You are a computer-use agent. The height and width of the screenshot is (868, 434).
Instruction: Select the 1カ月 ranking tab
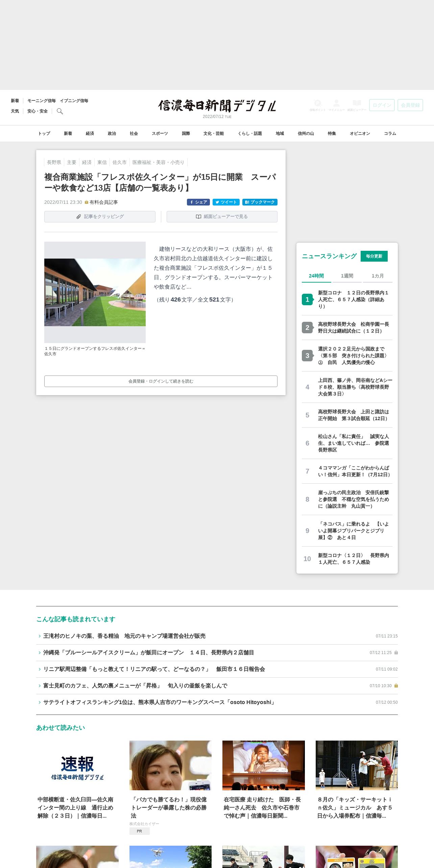[378, 276]
